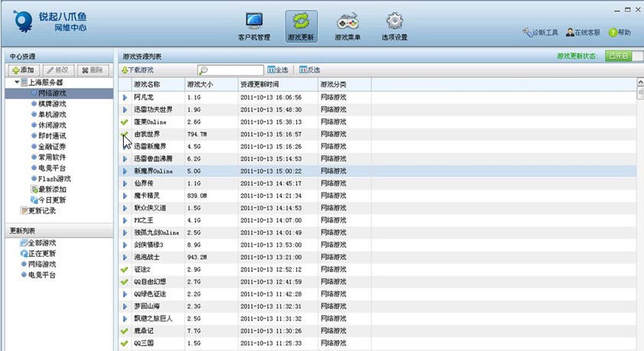
Task: Open 选项设置 gear settings
Action: [x=394, y=26]
